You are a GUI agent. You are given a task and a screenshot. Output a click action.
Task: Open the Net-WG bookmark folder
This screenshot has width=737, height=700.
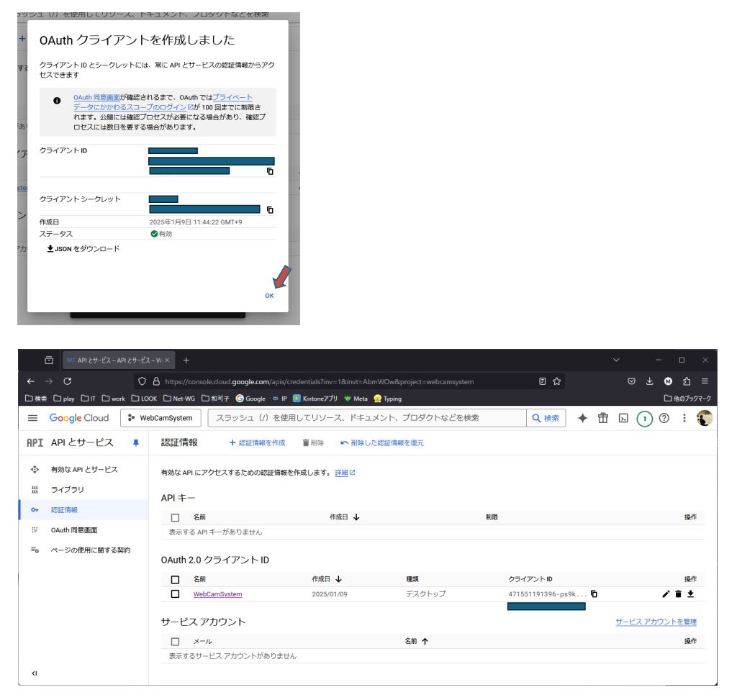[x=179, y=399]
